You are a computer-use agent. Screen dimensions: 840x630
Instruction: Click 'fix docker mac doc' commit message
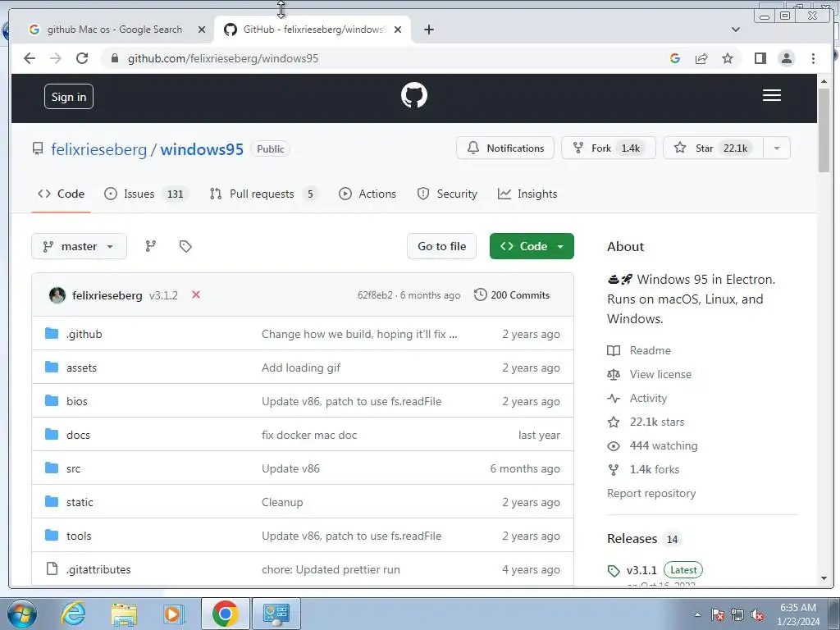pyautogui.click(x=309, y=435)
